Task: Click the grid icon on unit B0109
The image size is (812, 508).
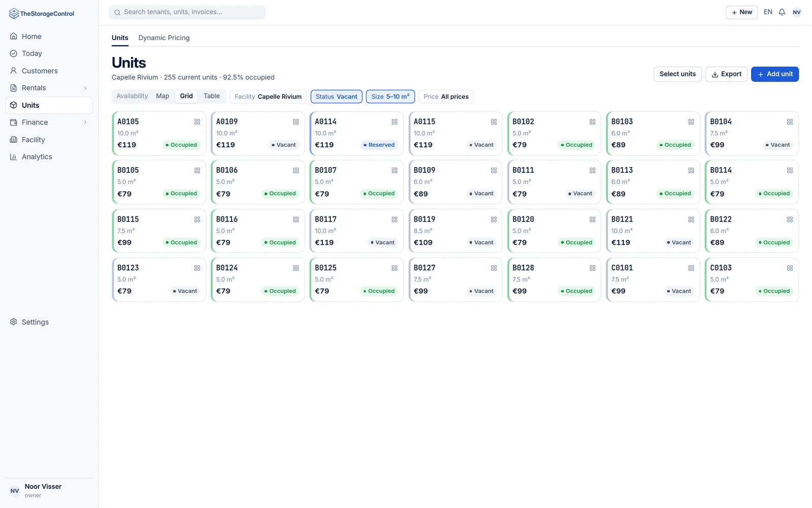Action: click(494, 171)
